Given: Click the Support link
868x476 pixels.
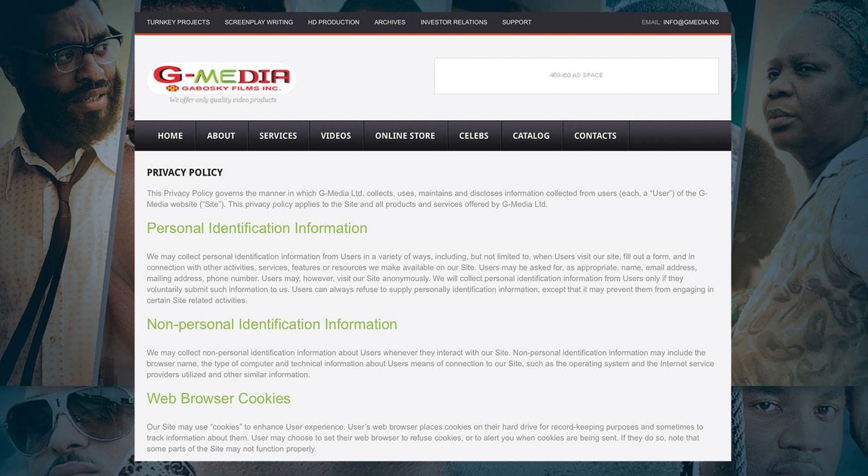Looking at the screenshot, I should pos(517,23).
